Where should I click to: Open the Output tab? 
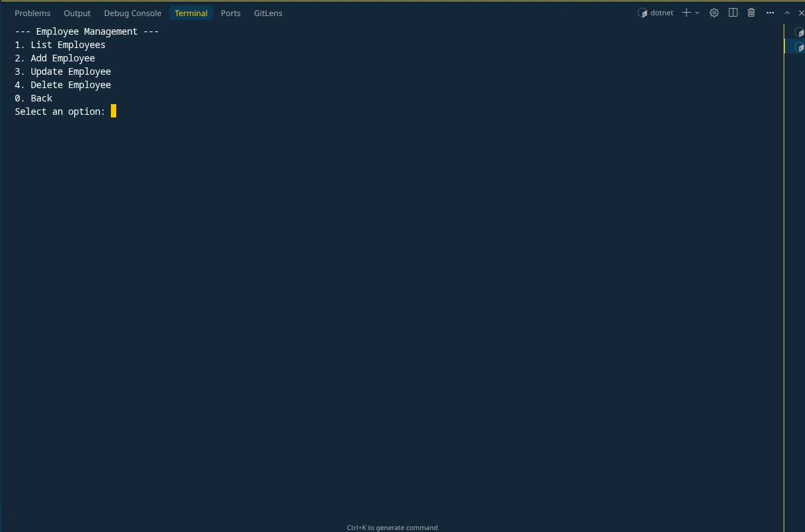77,13
